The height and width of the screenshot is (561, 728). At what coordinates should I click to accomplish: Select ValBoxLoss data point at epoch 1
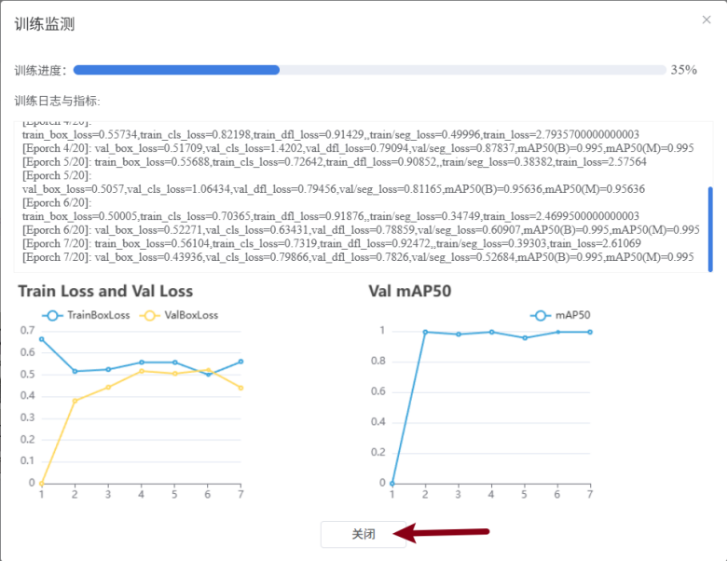click(x=41, y=483)
